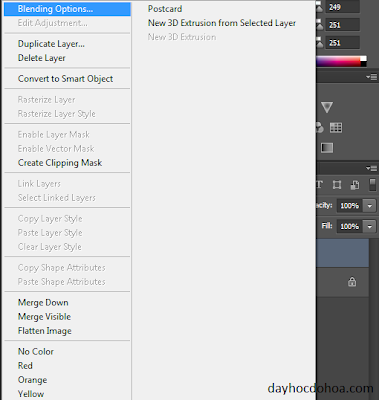Filter layers by shape layers icon
This screenshot has width=379, height=400.
(337, 185)
